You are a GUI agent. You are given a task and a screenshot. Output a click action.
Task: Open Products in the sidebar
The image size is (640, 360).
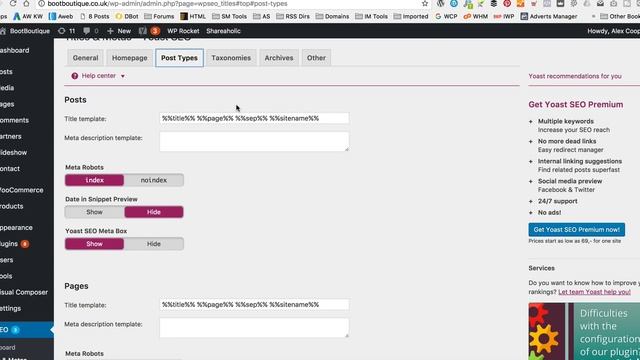tap(12, 207)
